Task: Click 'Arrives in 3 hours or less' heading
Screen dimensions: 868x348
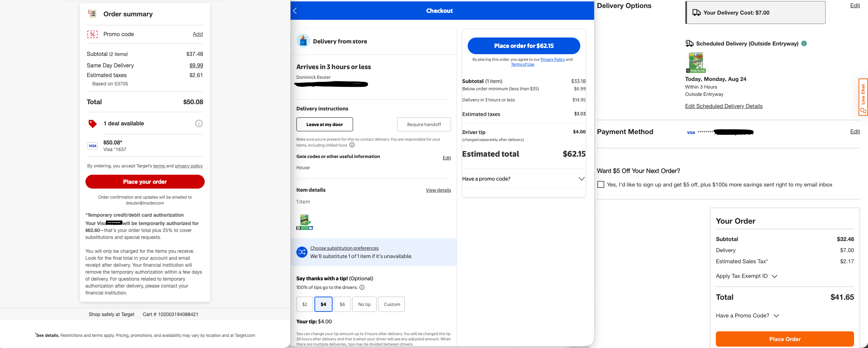Action: [x=334, y=67]
